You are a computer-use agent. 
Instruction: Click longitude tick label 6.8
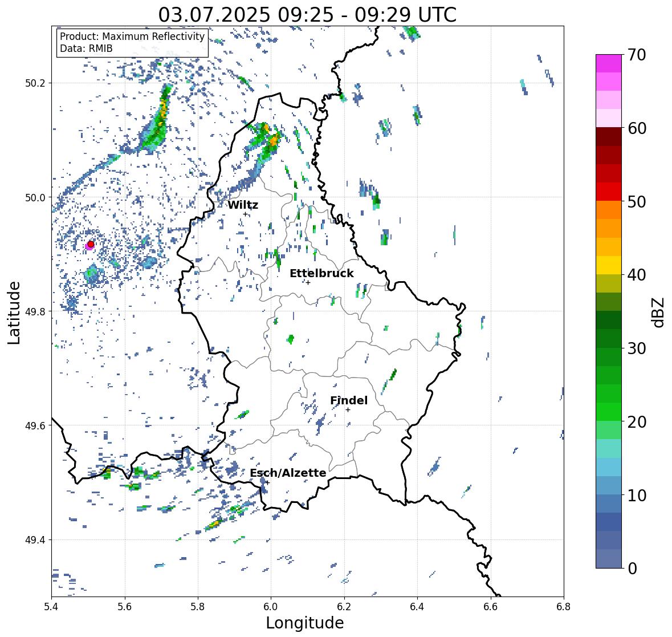pyautogui.click(x=564, y=607)
